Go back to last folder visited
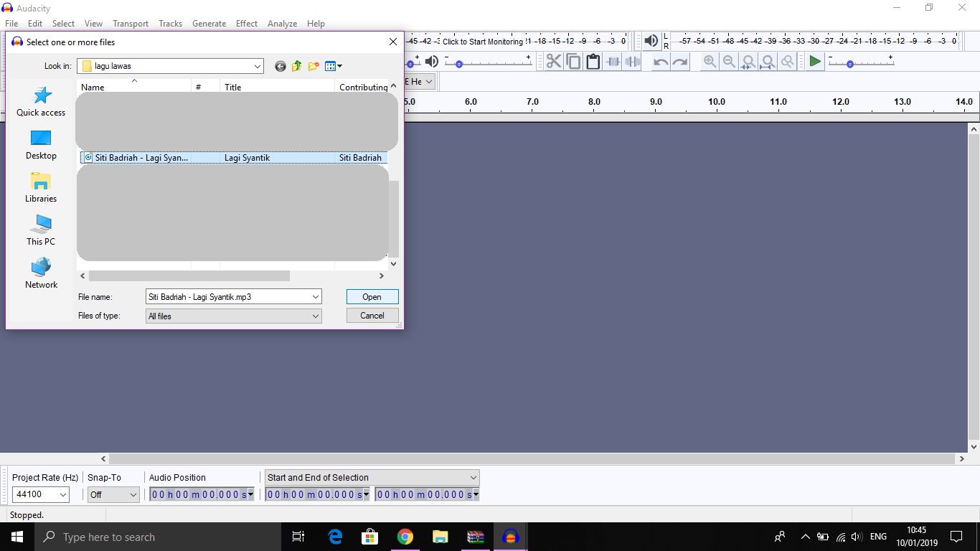The image size is (980, 551). [280, 66]
